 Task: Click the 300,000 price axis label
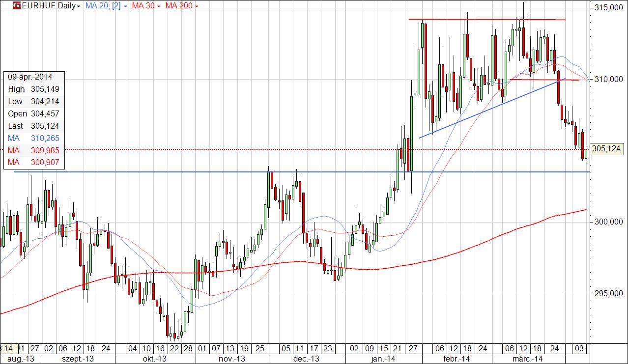[x=609, y=222]
